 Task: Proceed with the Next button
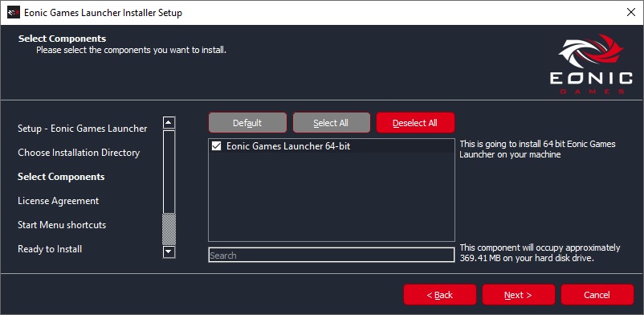(518, 294)
